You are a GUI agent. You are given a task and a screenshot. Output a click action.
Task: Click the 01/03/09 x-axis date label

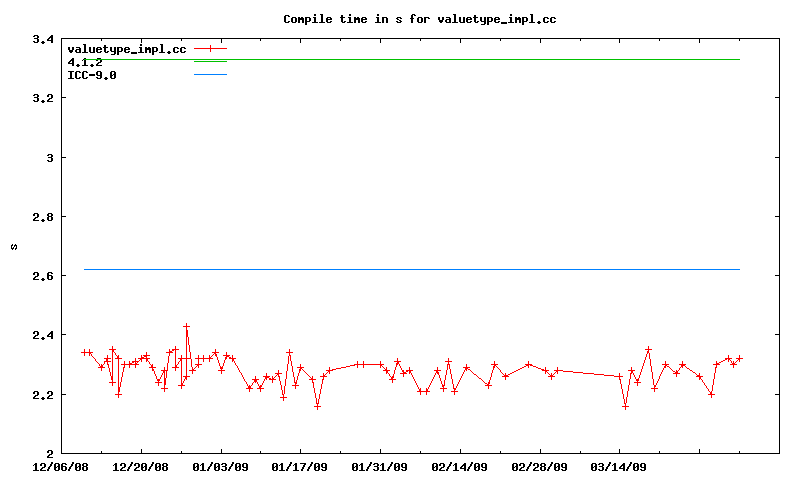point(221,466)
